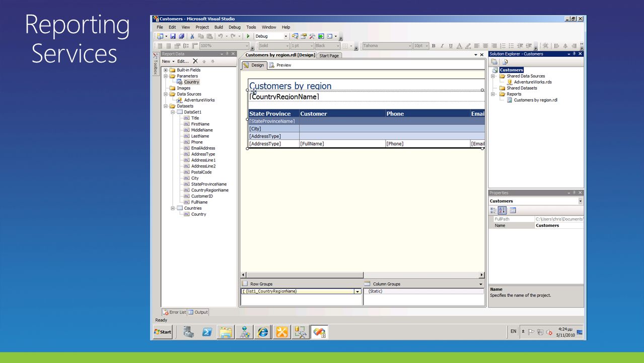Open the Error List tab

(174, 312)
